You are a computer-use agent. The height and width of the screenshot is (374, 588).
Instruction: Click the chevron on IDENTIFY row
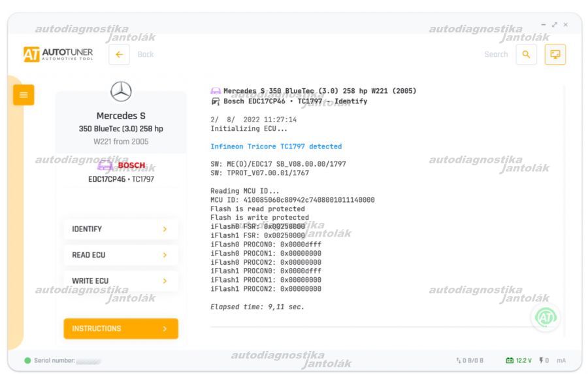click(x=165, y=229)
